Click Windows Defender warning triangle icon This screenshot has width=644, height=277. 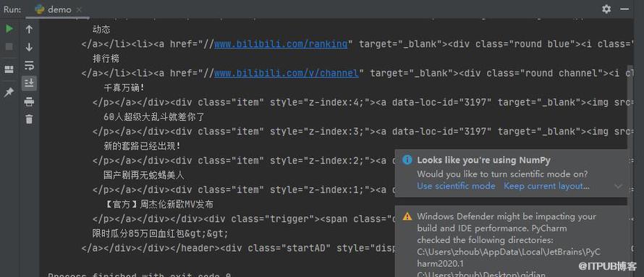click(407, 216)
